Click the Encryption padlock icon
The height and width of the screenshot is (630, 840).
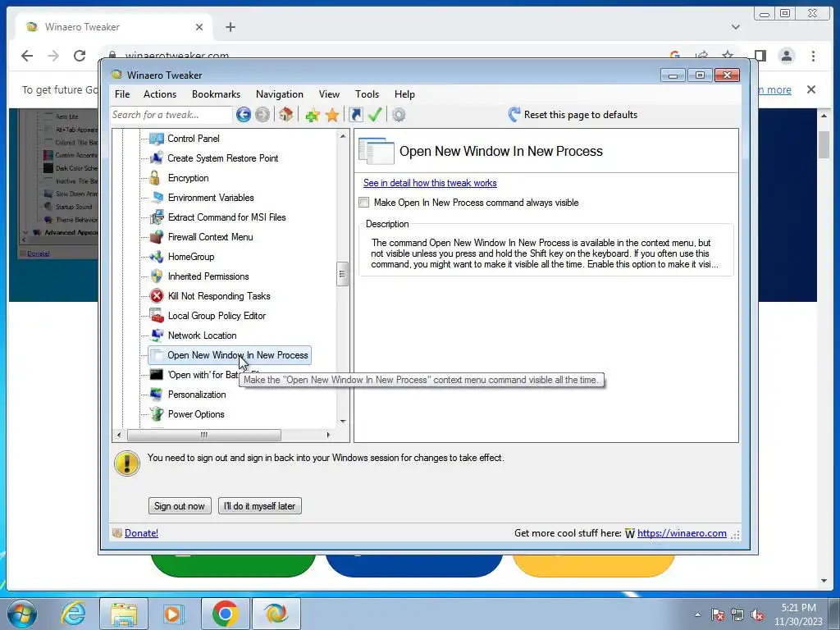tap(155, 178)
